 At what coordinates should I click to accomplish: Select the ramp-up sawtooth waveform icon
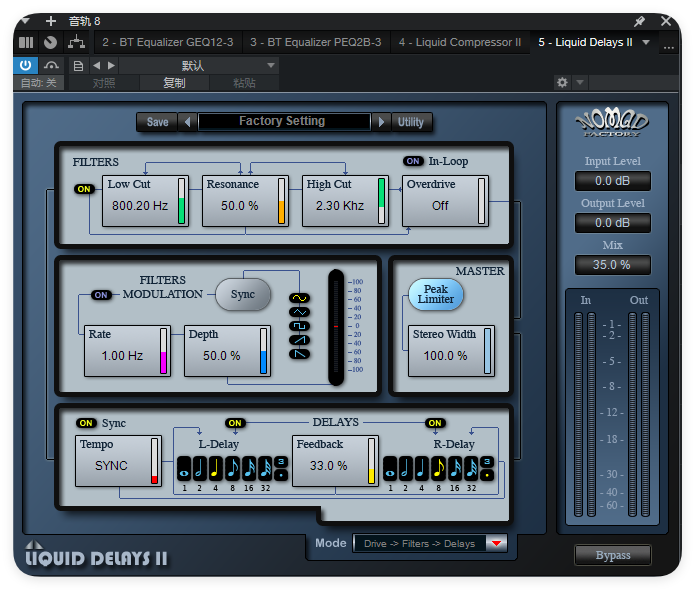(x=300, y=340)
